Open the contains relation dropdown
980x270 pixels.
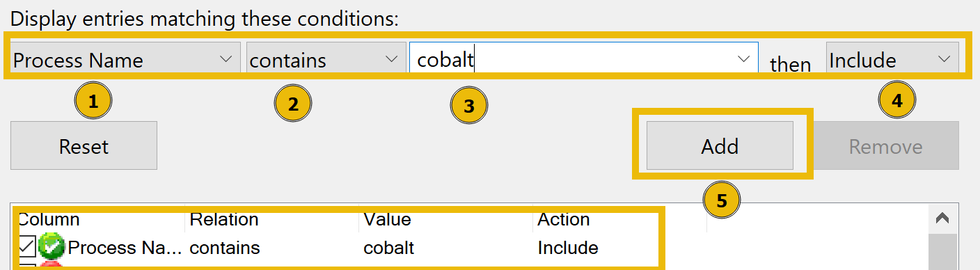[326, 59]
